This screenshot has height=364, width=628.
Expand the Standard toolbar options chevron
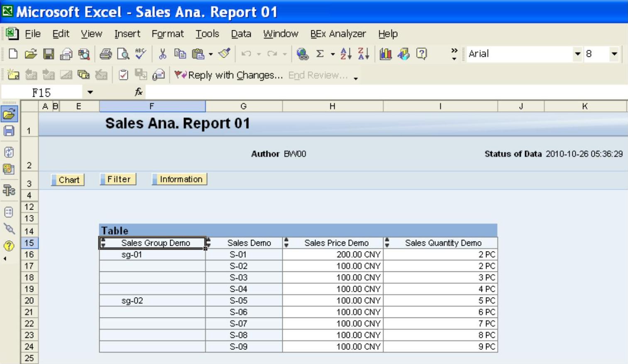454,54
